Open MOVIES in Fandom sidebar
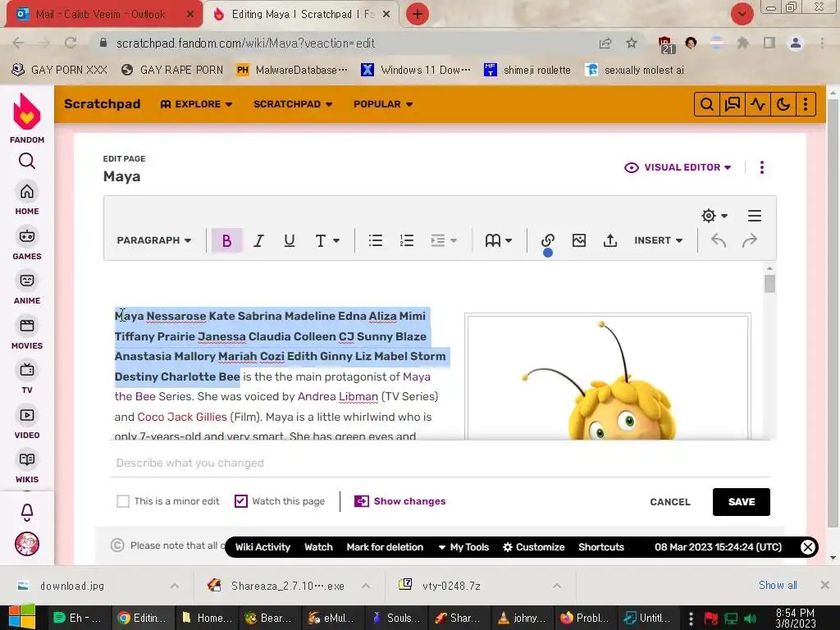Viewport: 840px width, 630px height. [27, 334]
